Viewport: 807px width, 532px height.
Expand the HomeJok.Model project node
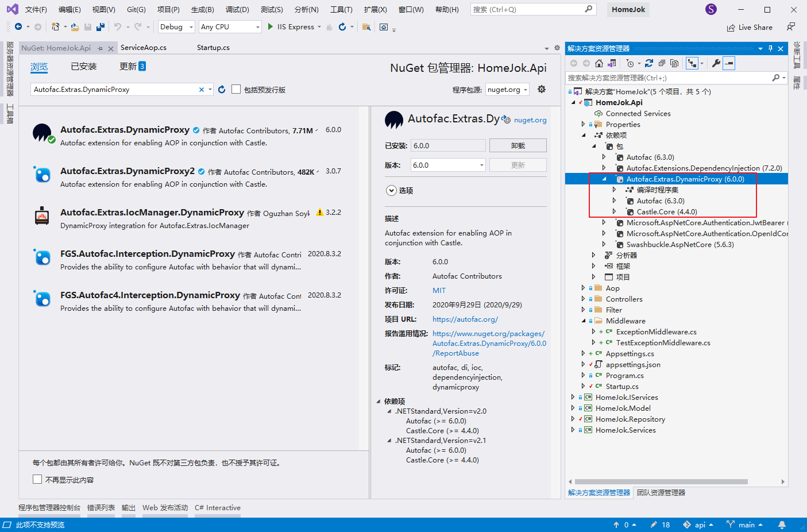[573, 408]
